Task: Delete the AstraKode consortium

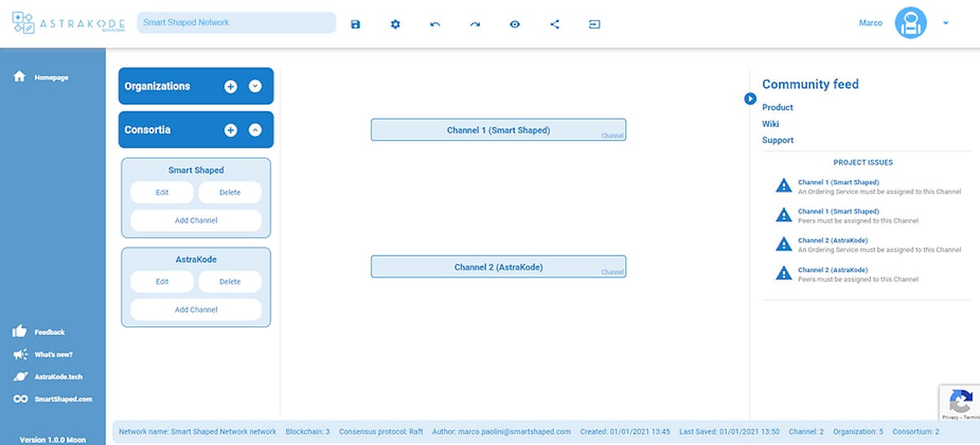Action: click(x=230, y=281)
